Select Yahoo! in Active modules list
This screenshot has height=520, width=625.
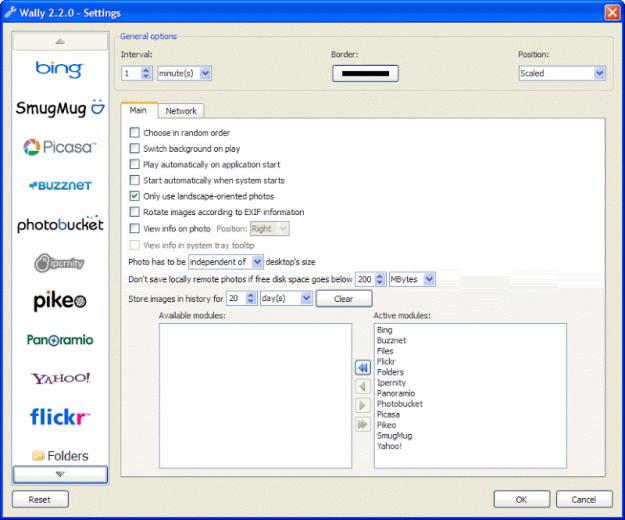point(389,446)
